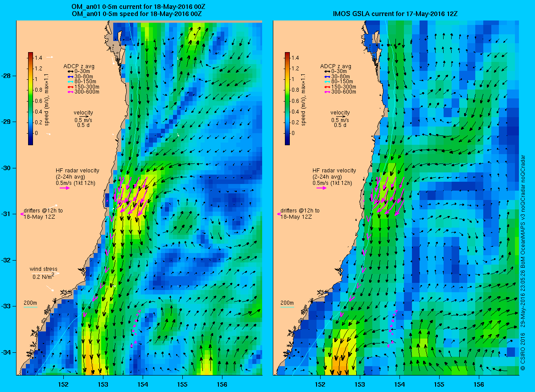Click the speed color bar in left panel

click(x=31, y=99)
